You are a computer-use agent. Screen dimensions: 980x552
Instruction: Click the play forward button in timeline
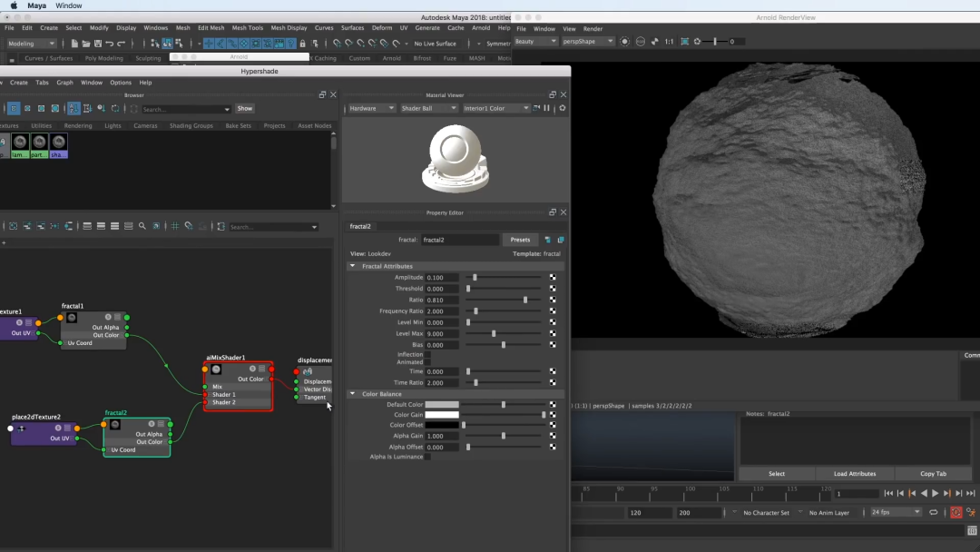(936, 493)
